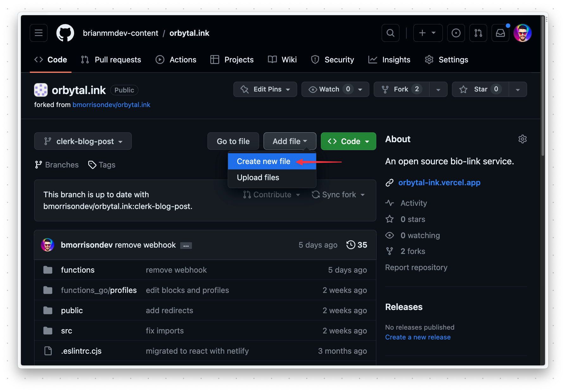Expand the clerk-blog-post branch selector

(83, 141)
